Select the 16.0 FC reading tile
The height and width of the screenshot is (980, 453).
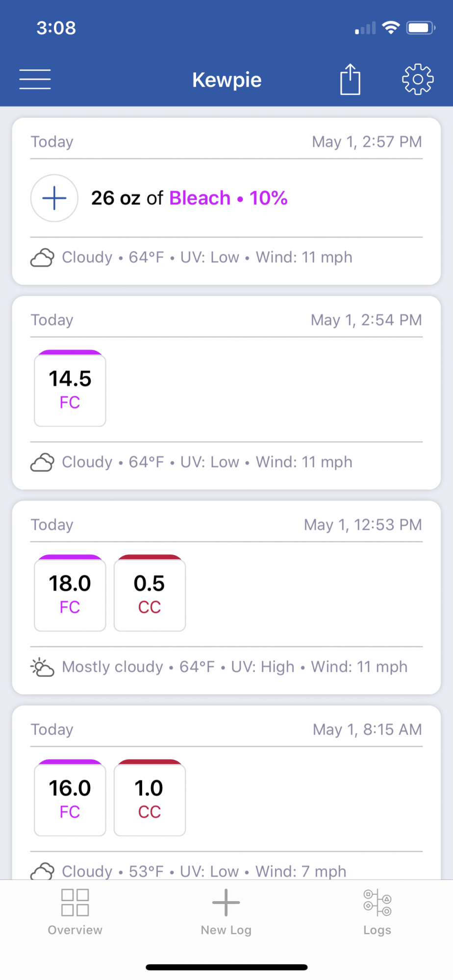click(x=70, y=798)
